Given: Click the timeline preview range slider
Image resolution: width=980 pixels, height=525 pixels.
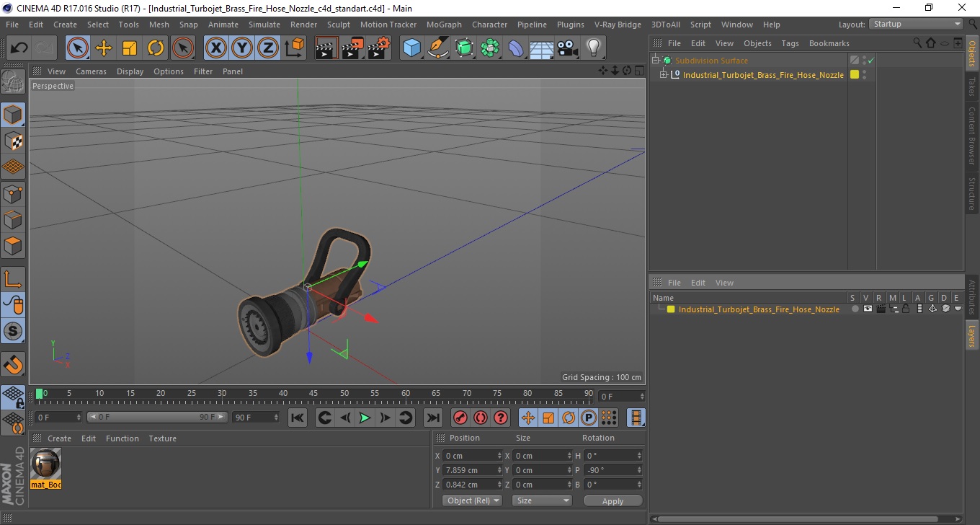Looking at the screenshot, I should [x=157, y=418].
